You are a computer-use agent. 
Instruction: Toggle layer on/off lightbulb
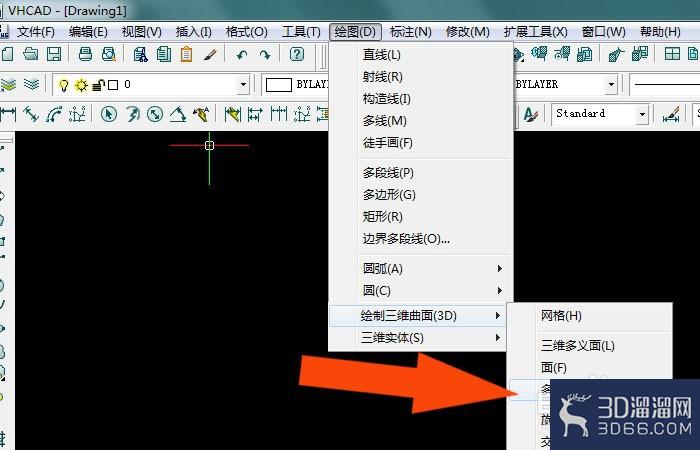pos(64,85)
